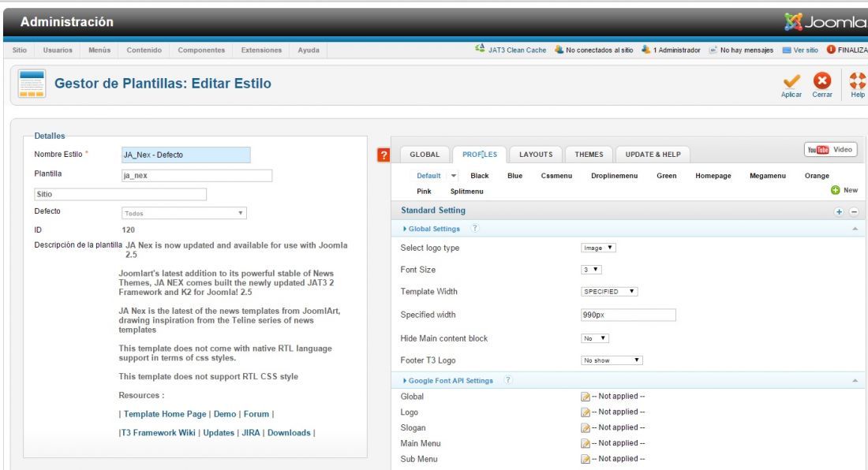Select the Droplinemenu profile

(614, 176)
